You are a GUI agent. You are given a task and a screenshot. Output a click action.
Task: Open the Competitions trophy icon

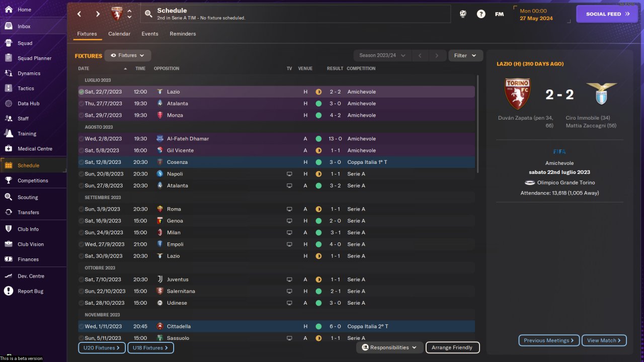coord(9,180)
